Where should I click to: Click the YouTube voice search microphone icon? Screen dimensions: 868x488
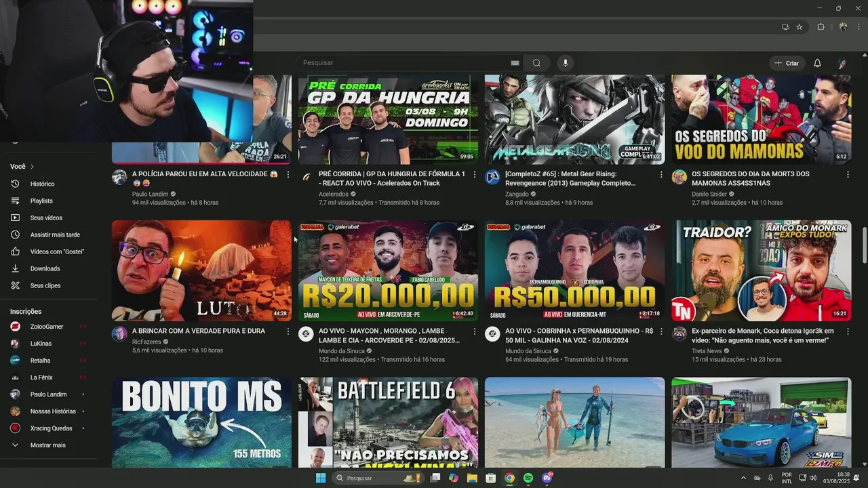click(x=566, y=63)
